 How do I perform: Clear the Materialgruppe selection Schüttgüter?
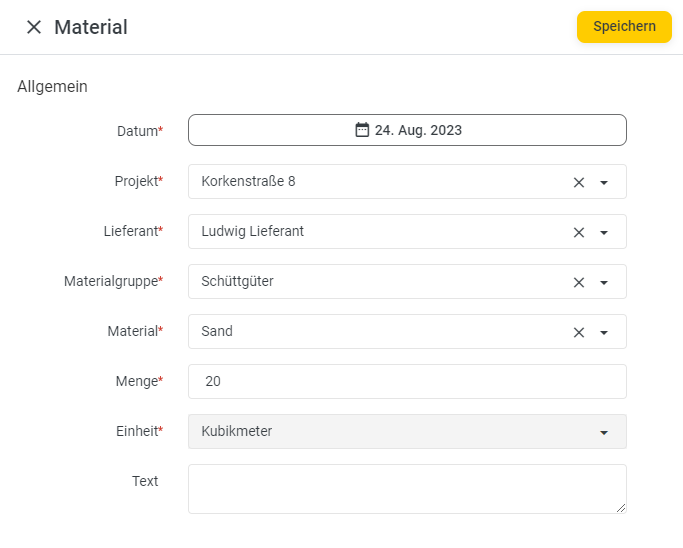click(x=578, y=283)
